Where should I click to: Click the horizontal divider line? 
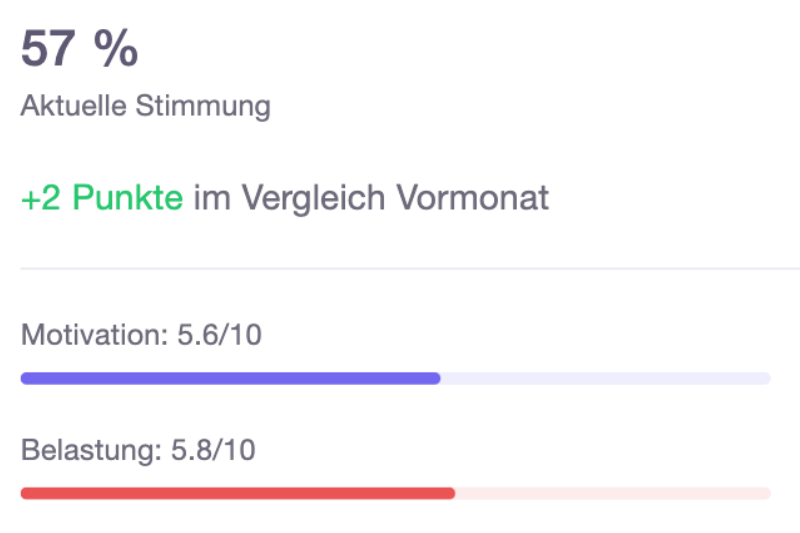click(x=410, y=268)
